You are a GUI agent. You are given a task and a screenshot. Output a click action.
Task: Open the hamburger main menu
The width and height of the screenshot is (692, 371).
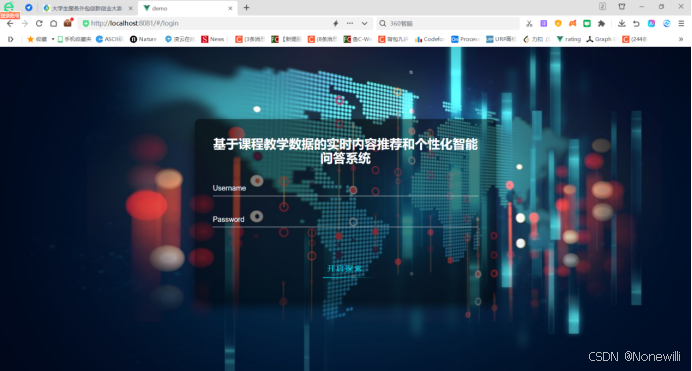[681, 23]
